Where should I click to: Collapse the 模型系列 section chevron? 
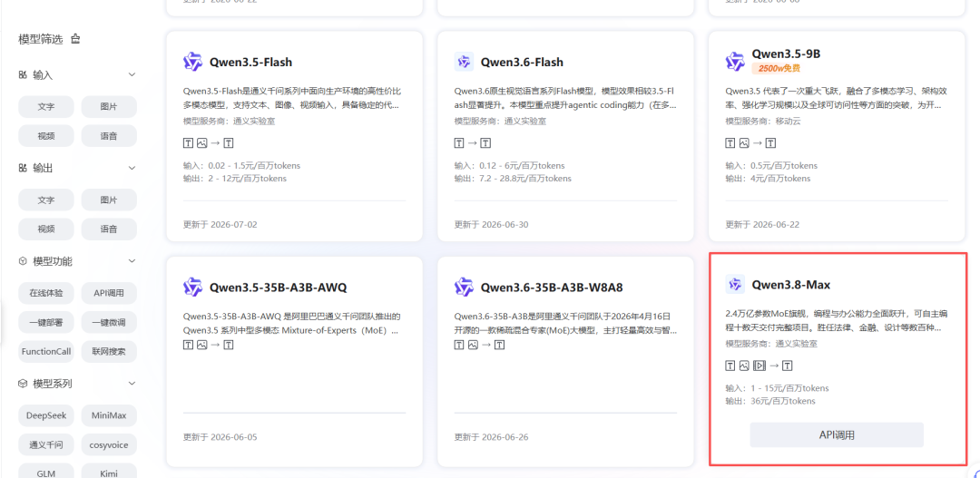click(x=132, y=383)
